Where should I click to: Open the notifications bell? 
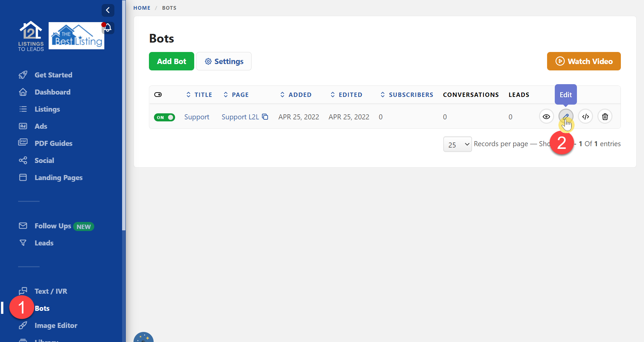108,27
